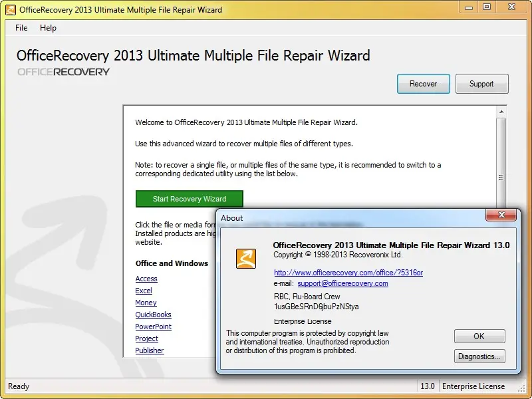This screenshot has width=532, height=399.
Task: Select the Money recovery link
Action: tap(146, 303)
